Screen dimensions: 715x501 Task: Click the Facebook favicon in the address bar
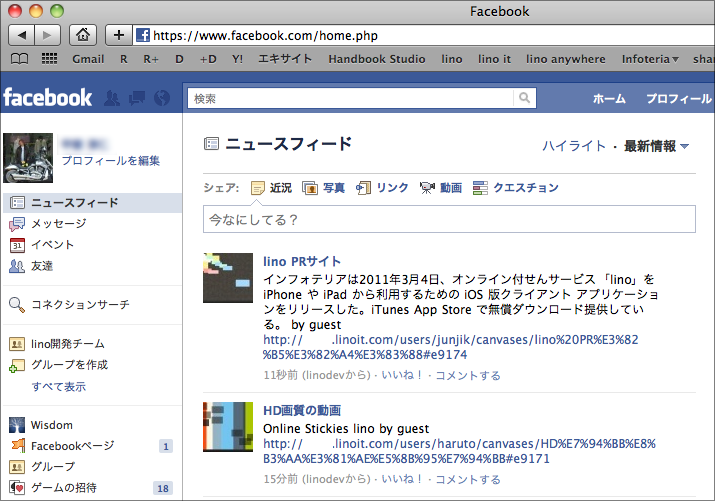(143, 35)
